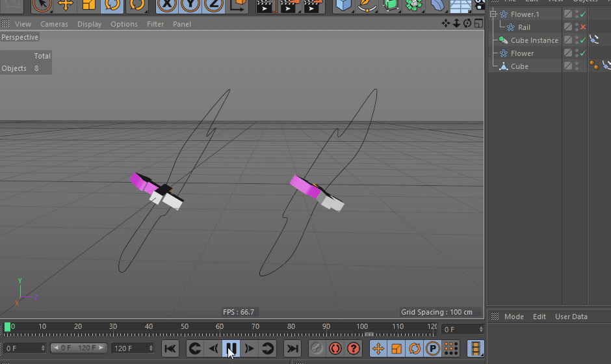
Task: Open the array/MoGraph green objects icon
Action: point(414,5)
